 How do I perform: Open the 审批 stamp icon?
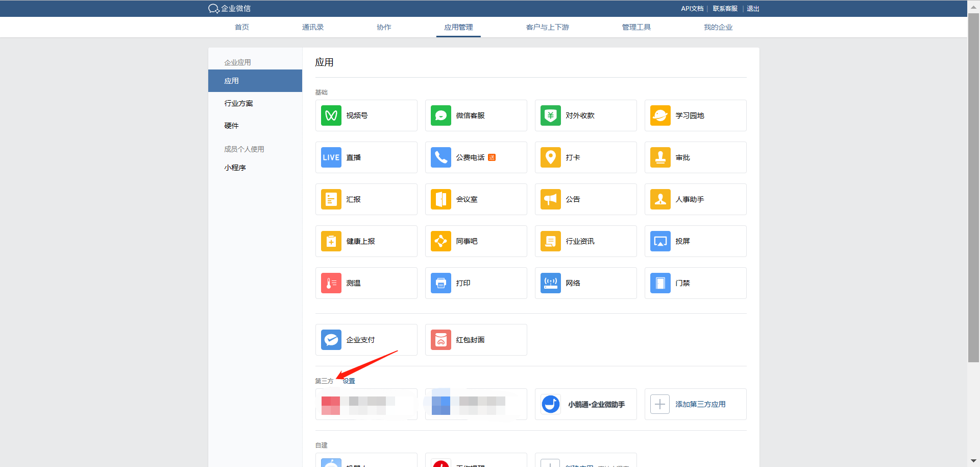pyautogui.click(x=660, y=157)
